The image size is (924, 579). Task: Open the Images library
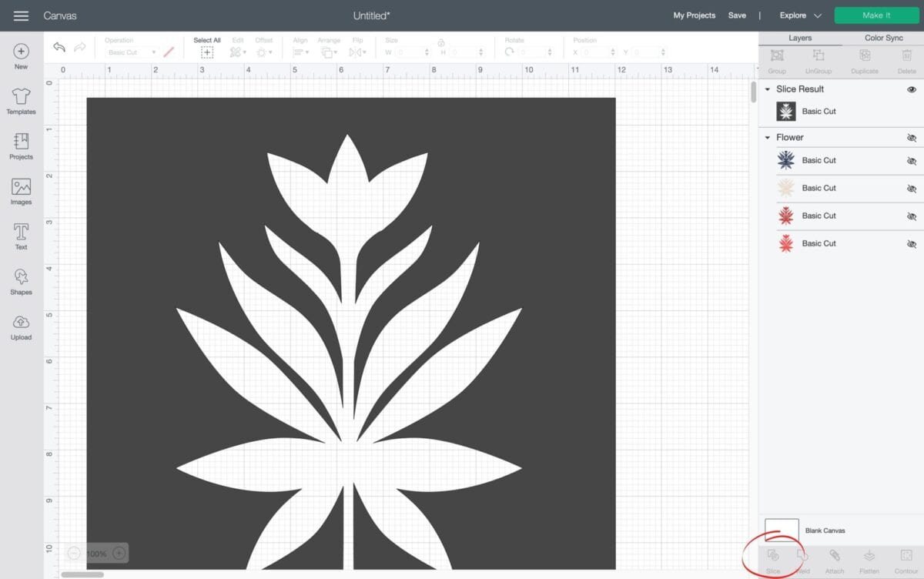tap(21, 192)
